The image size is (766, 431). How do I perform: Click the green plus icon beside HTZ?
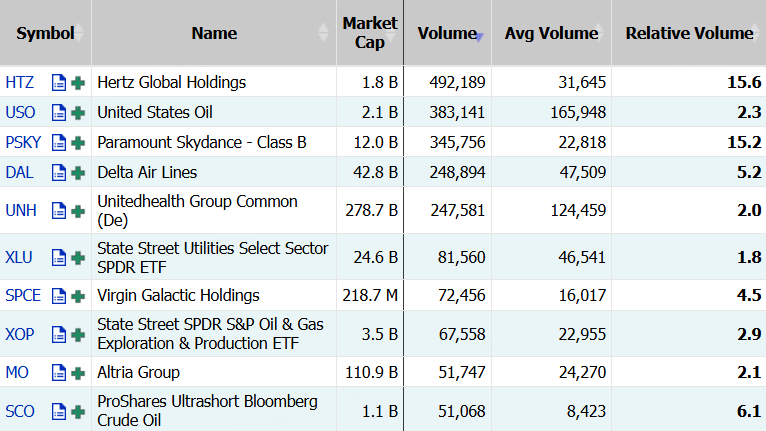[78, 82]
